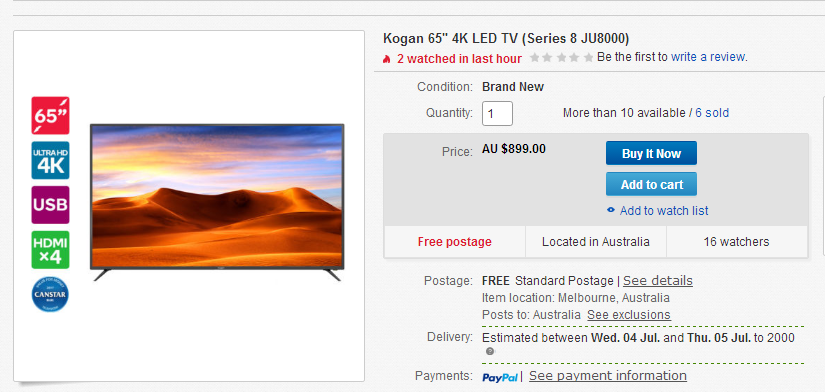The width and height of the screenshot is (825, 392).
Task: View postage See details link
Action: tap(658, 280)
